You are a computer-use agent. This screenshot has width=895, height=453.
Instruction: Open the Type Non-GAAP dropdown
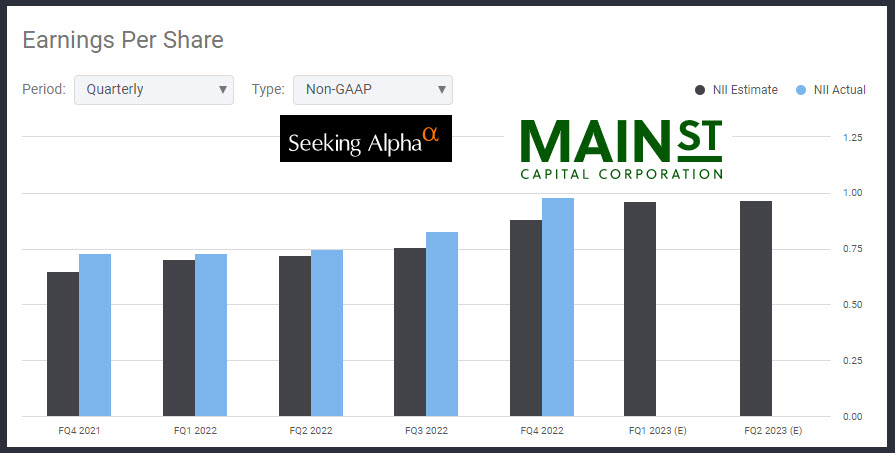tap(372, 89)
